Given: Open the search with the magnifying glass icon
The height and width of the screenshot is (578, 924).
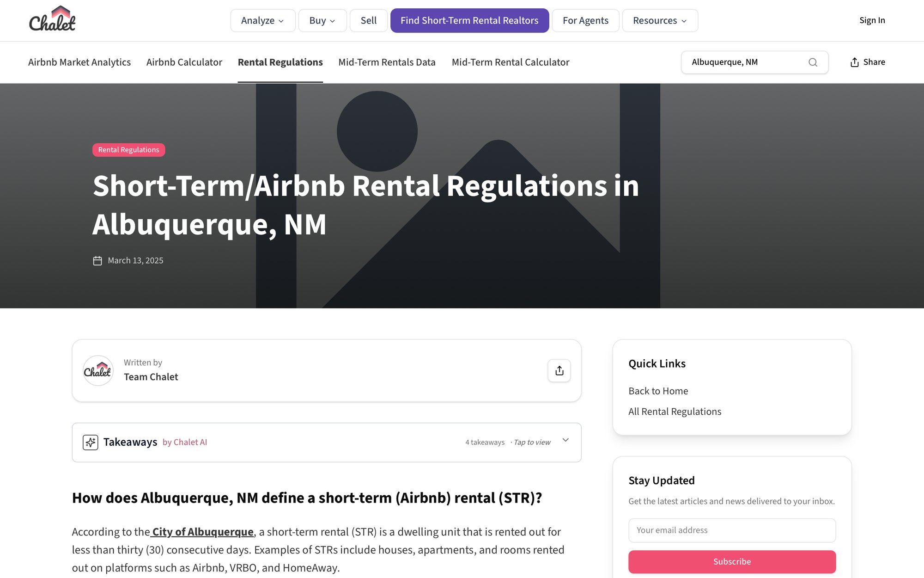Looking at the screenshot, I should click(813, 62).
